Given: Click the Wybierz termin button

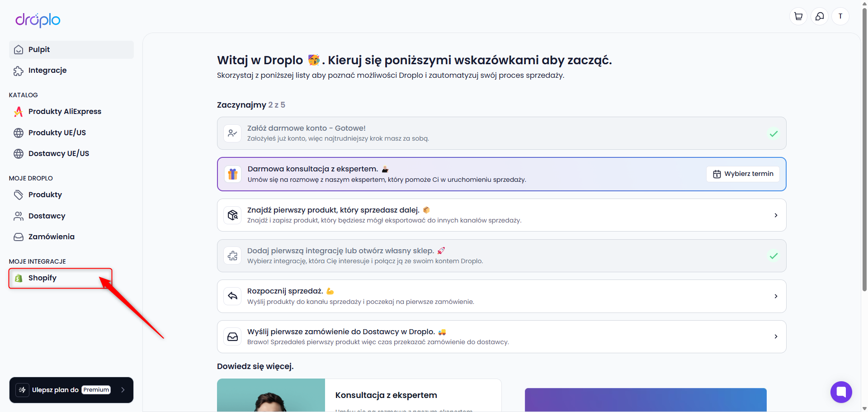Looking at the screenshot, I should [x=743, y=174].
